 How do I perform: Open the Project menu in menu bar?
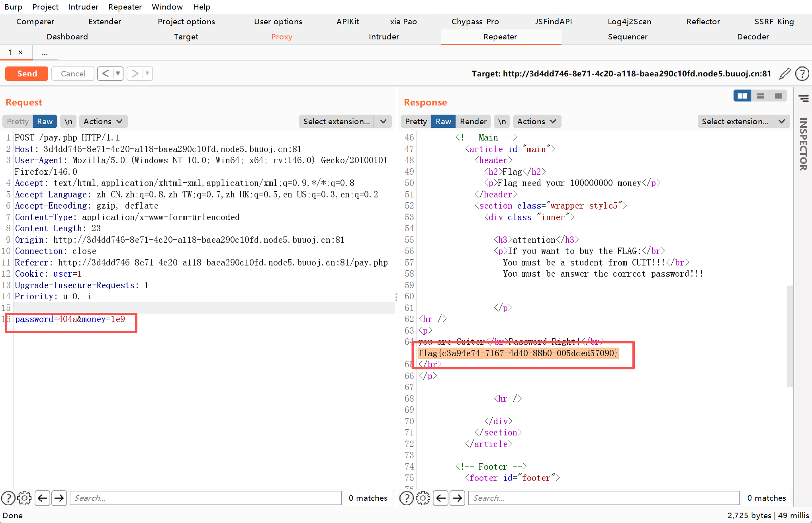click(x=45, y=7)
